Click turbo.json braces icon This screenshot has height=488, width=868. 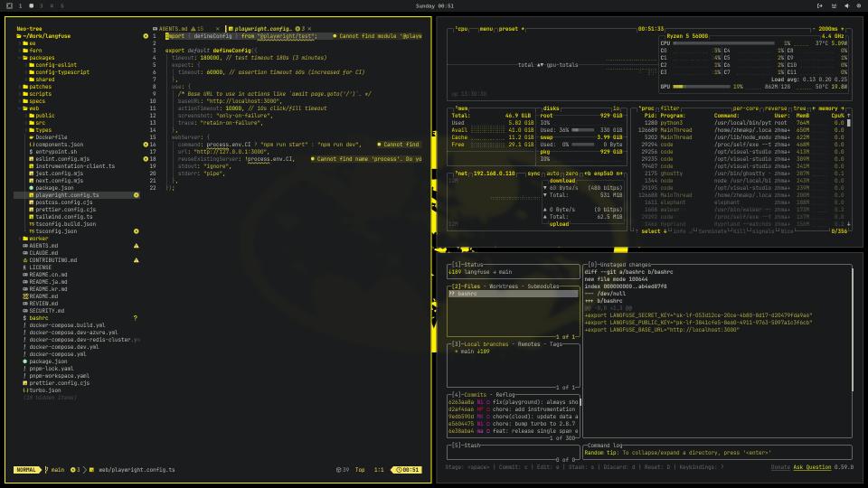point(25,390)
